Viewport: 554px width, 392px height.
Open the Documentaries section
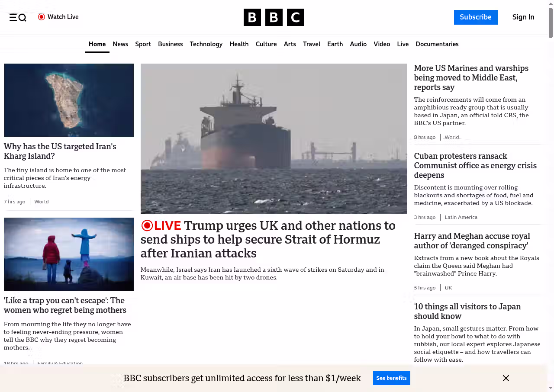(437, 44)
